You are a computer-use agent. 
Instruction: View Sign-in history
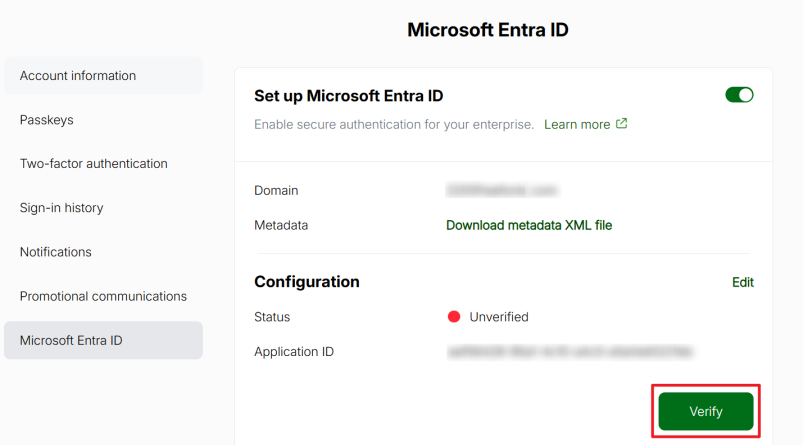pyautogui.click(x=62, y=208)
